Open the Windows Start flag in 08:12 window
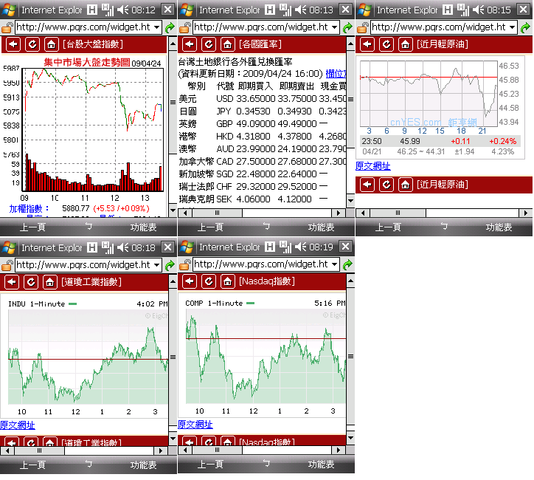The height and width of the screenshot is (480, 534). (x=9, y=10)
